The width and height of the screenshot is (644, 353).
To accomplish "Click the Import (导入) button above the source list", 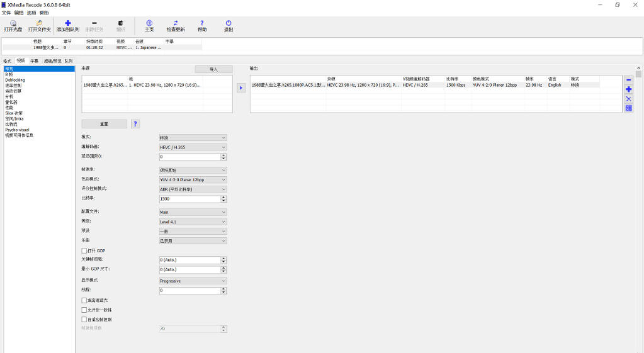I will [x=213, y=69].
